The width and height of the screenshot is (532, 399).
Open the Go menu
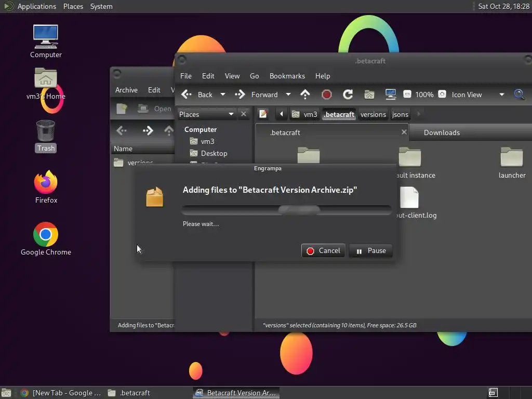pyautogui.click(x=255, y=76)
